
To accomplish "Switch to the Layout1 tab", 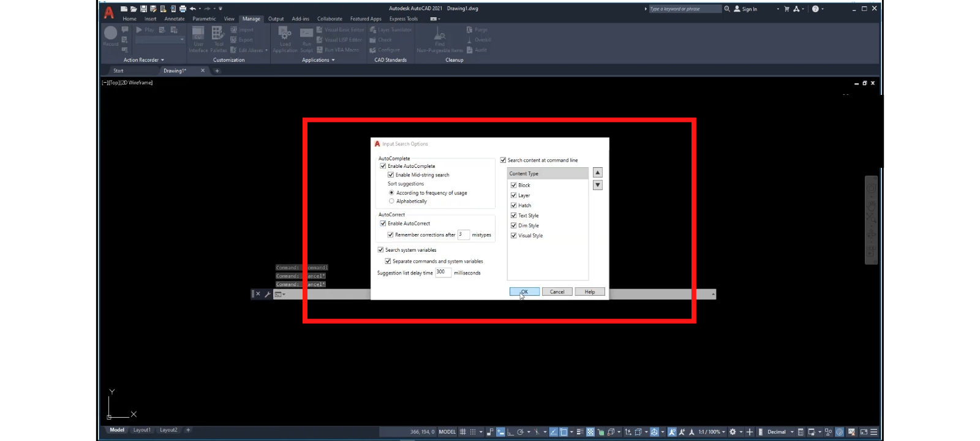I will click(142, 430).
